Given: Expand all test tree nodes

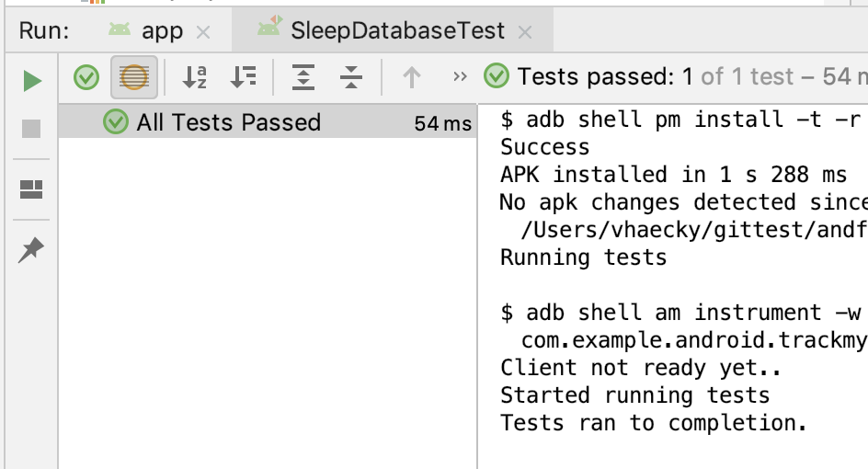Looking at the screenshot, I should pos(303,78).
